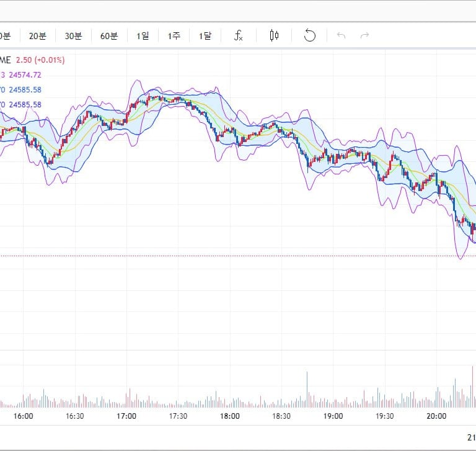
Task: Reset the chart with circular arrow icon
Action: [x=310, y=36]
